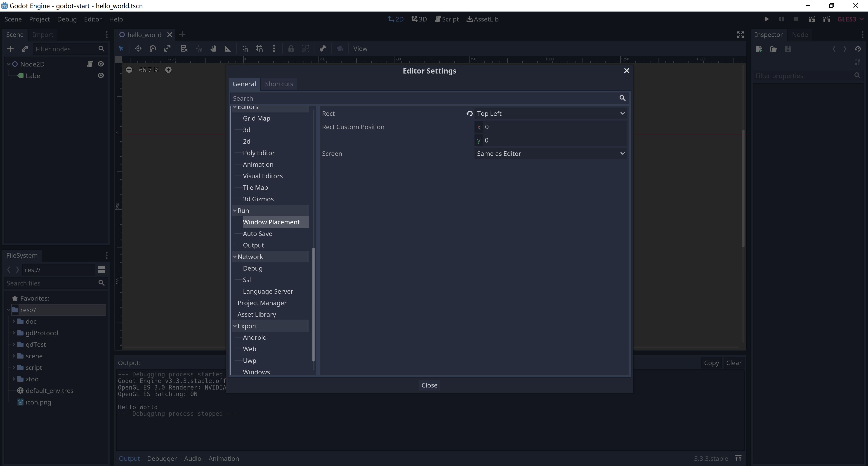Toggle visibility of Node2D

coord(101,64)
